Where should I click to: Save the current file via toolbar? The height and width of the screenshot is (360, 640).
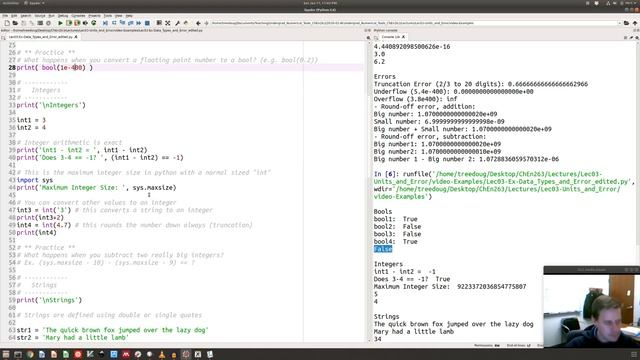coord(24,23)
